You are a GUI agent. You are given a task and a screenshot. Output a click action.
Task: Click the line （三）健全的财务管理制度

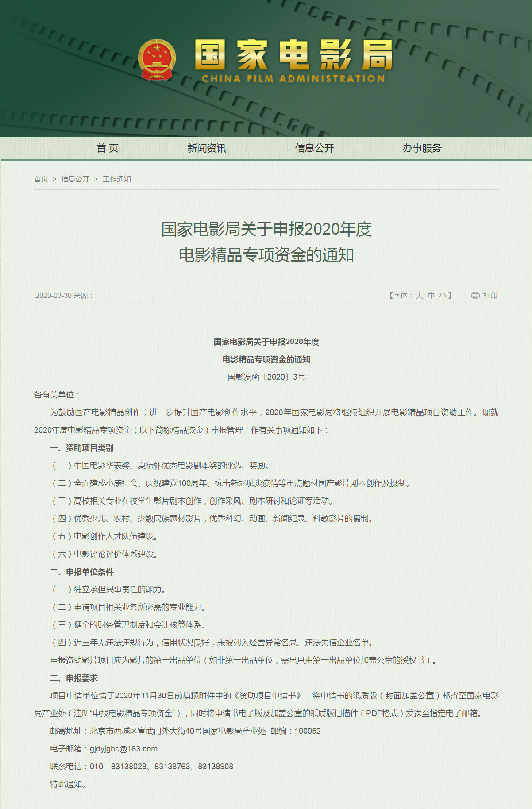click(129, 625)
